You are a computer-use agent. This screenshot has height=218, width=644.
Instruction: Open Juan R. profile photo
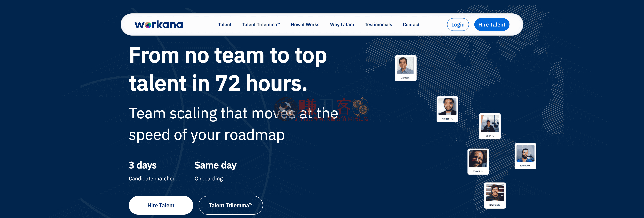pos(490,123)
